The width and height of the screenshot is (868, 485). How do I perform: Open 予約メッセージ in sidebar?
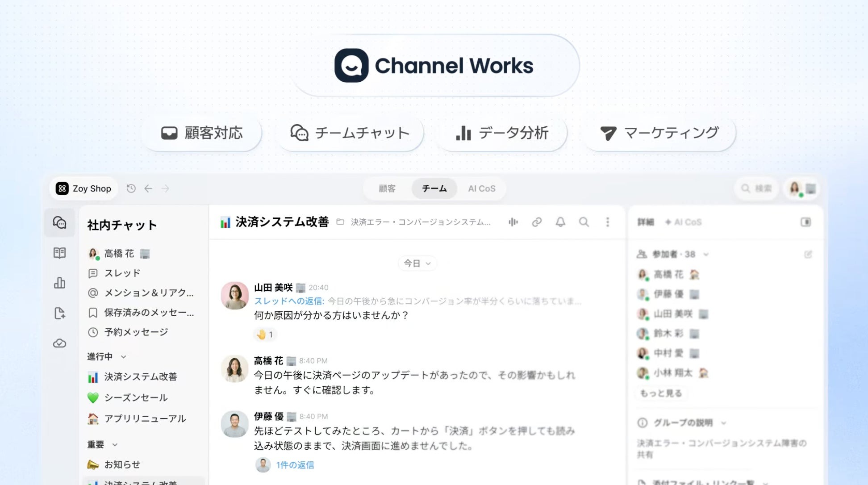128,332
